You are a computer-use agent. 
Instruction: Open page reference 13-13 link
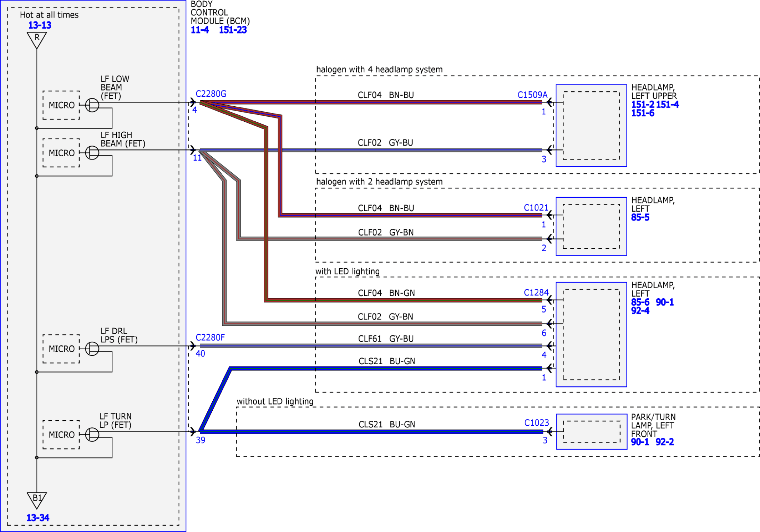40,25
